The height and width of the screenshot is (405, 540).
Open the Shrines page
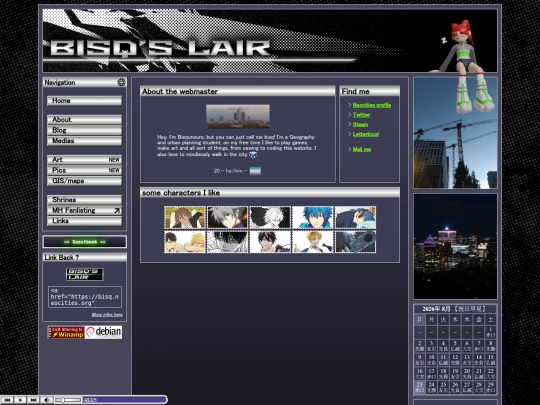tap(84, 200)
